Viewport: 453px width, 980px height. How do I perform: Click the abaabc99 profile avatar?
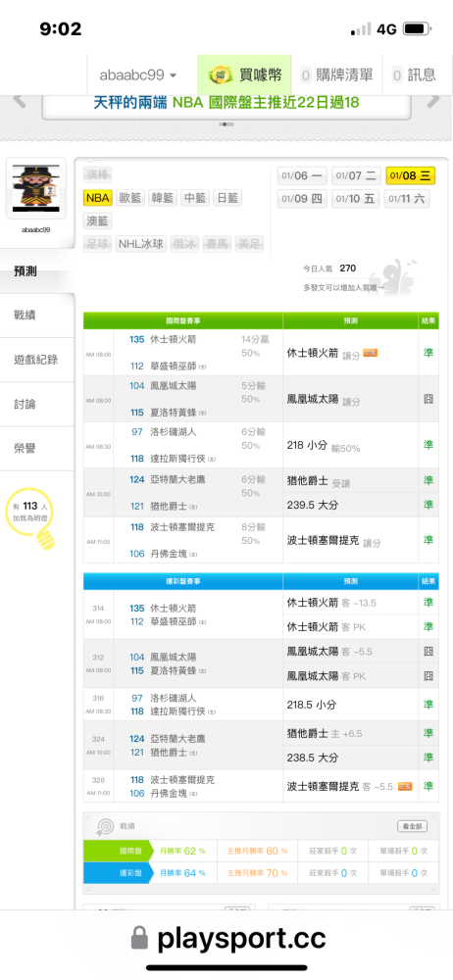click(x=35, y=188)
